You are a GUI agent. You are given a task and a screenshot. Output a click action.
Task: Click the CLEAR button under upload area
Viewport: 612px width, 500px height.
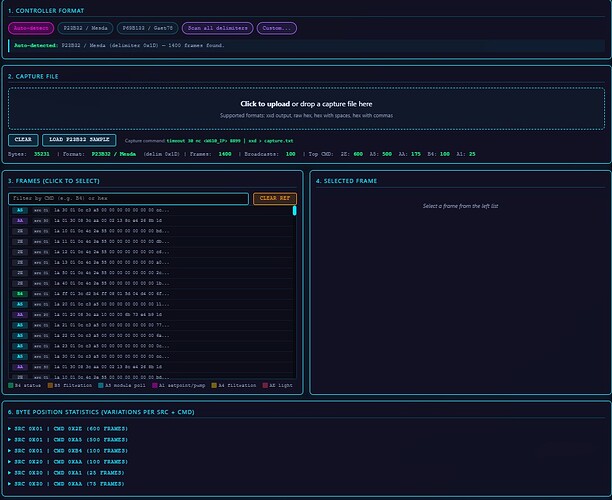pos(23,140)
